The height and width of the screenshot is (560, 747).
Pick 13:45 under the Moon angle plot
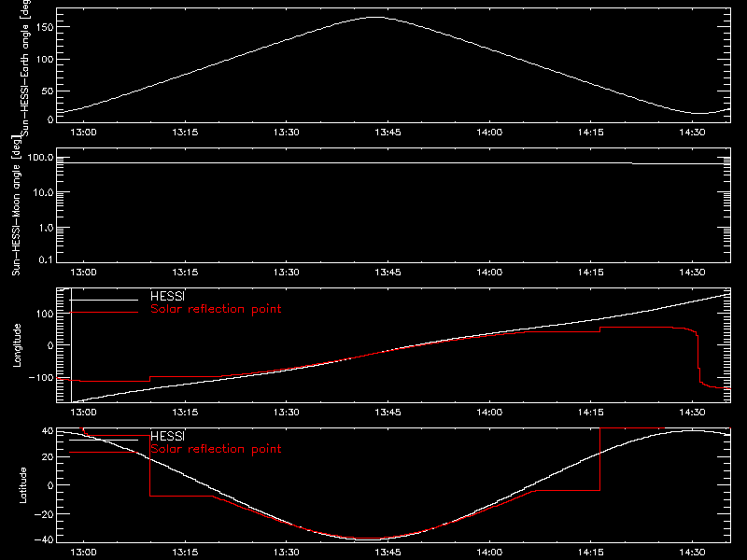[x=388, y=272]
